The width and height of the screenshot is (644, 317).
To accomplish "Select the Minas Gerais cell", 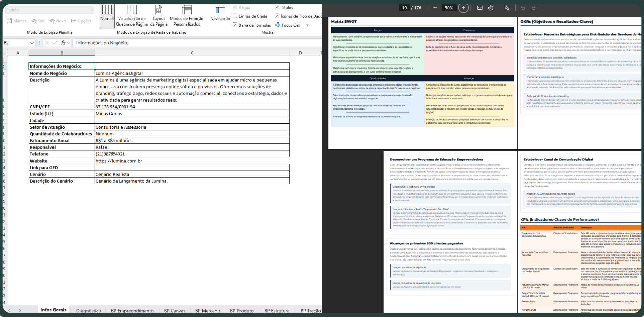I will point(192,114).
